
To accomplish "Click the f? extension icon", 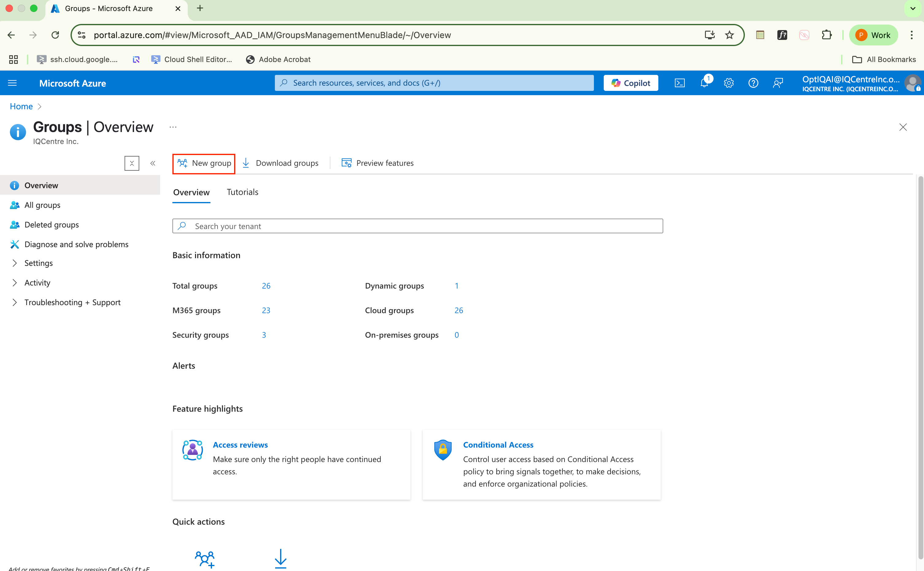I will tap(782, 35).
